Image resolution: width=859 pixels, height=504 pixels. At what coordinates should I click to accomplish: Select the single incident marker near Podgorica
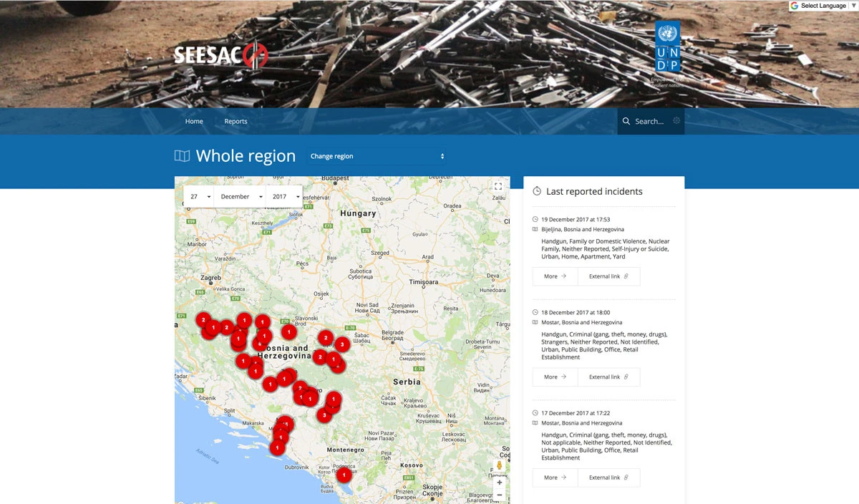coord(344,475)
